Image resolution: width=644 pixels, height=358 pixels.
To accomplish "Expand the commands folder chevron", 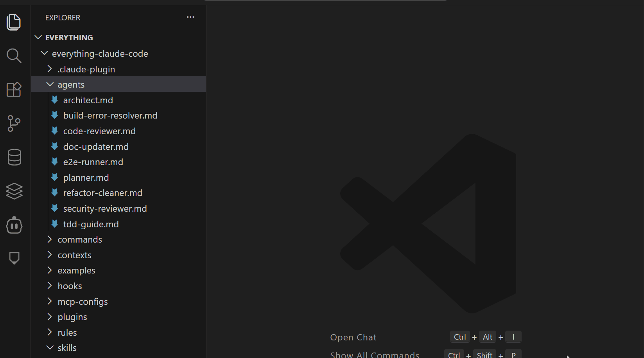I will [x=50, y=239].
